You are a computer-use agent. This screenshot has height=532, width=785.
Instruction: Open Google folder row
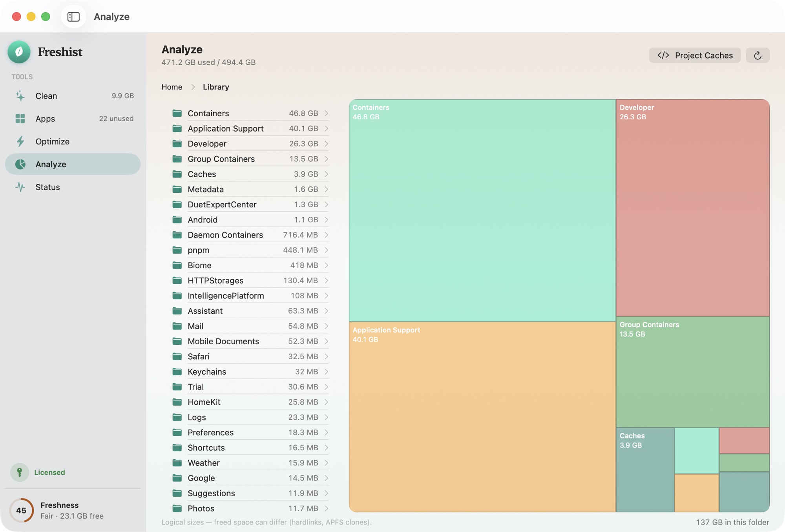tap(250, 478)
